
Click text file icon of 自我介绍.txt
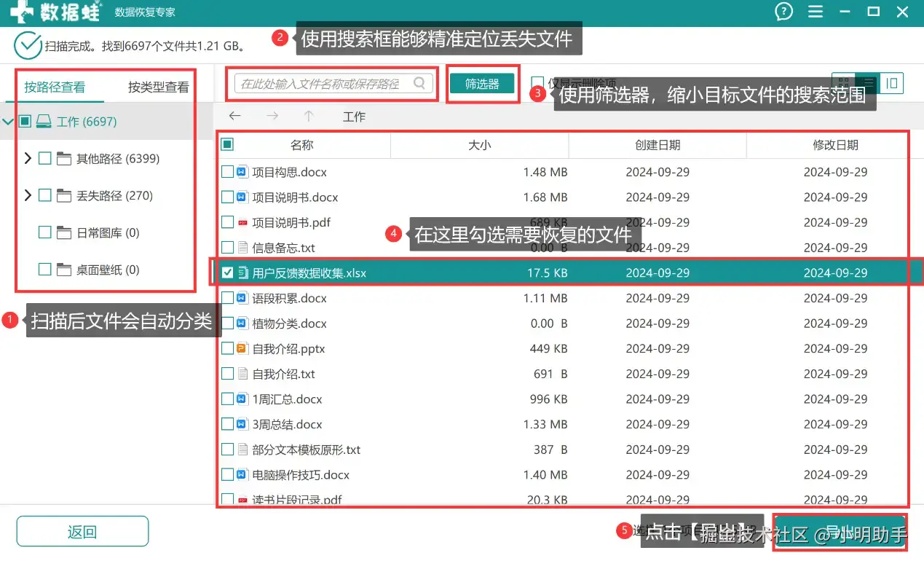[x=243, y=374]
